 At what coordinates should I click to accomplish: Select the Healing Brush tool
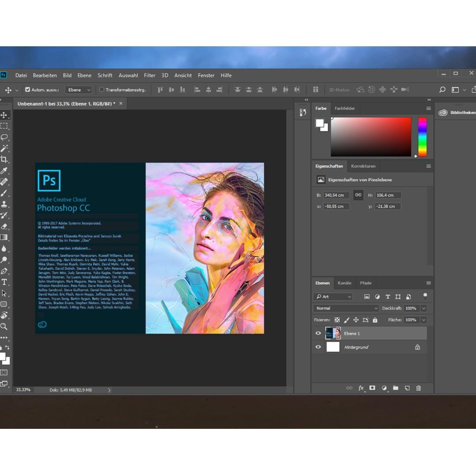pos(4,182)
